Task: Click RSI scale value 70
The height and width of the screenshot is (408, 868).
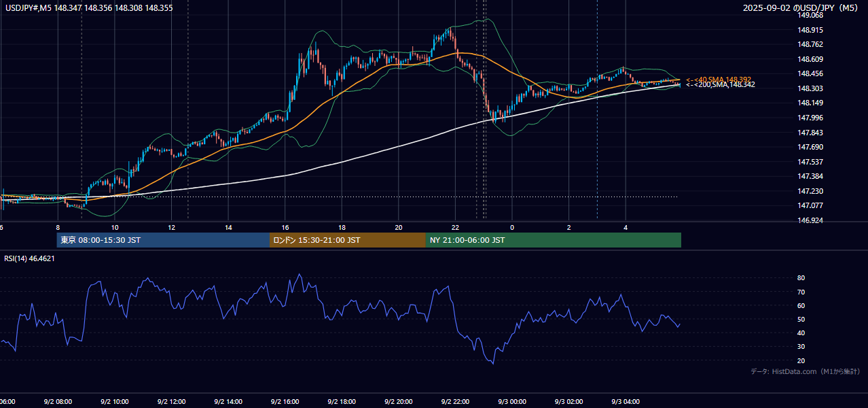Action: coord(801,292)
